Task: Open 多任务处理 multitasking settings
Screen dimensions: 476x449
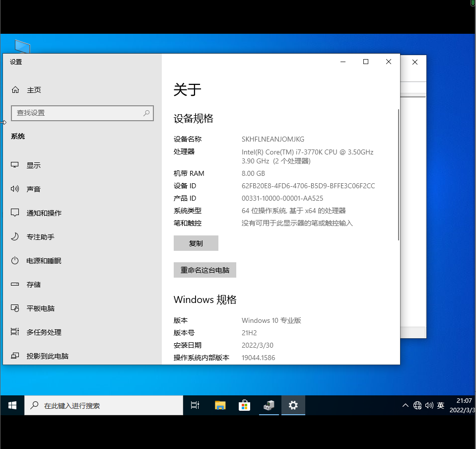Action: pos(36,332)
